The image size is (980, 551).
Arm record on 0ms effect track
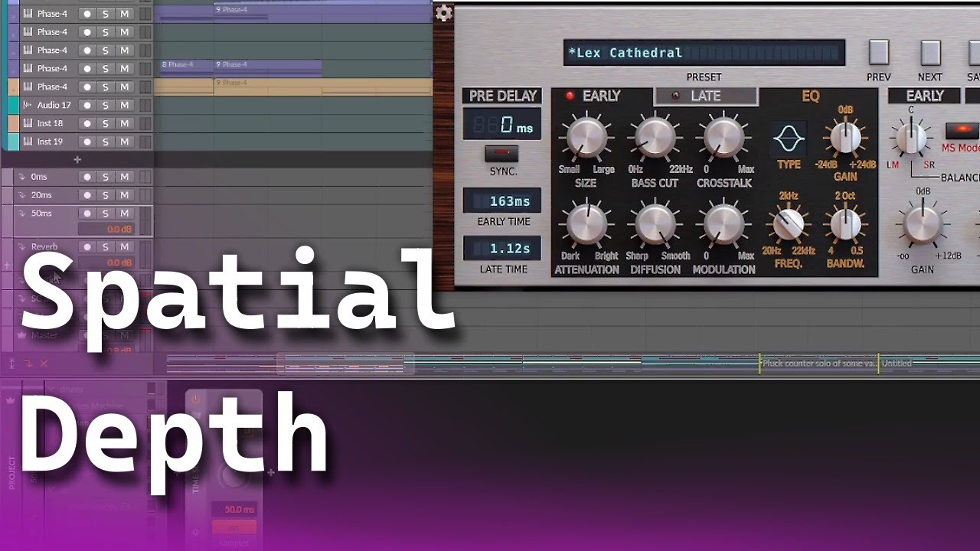click(x=87, y=177)
